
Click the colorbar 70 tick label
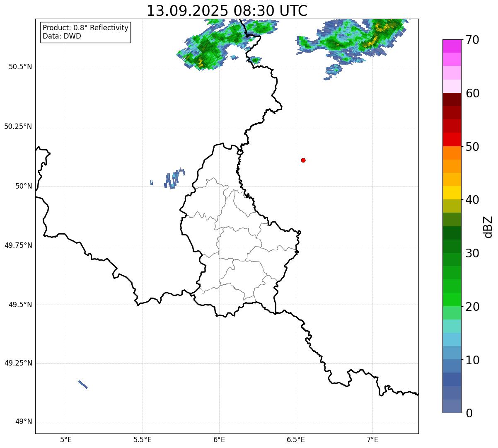[x=472, y=40]
